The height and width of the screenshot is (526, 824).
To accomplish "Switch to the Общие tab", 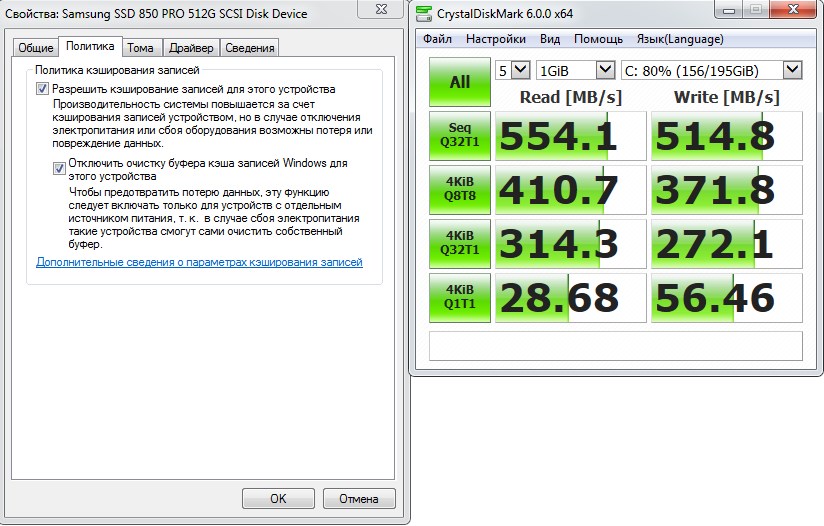I will coord(36,48).
